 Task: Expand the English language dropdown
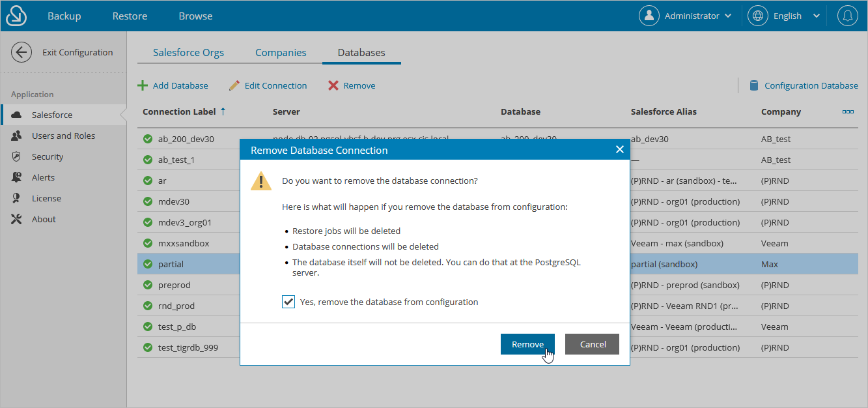[783, 16]
